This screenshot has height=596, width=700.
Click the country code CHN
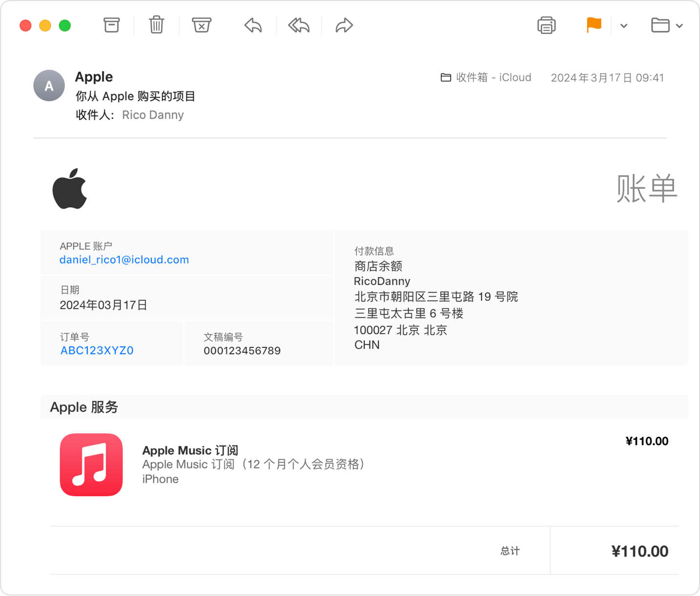click(367, 345)
